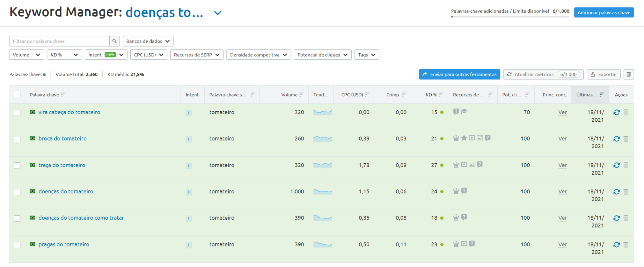Screen dimensions: 644x267
Task: Delete the 'vira cabeça do tomateiro' row
Action: [626, 112]
